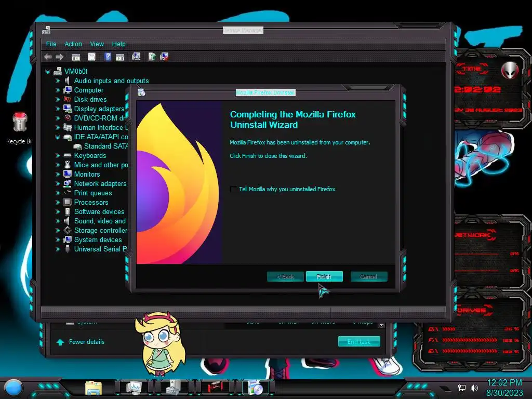The image size is (532, 399).
Task: Open the Help menu in Device Manager
Action: [x=119, y=44]
